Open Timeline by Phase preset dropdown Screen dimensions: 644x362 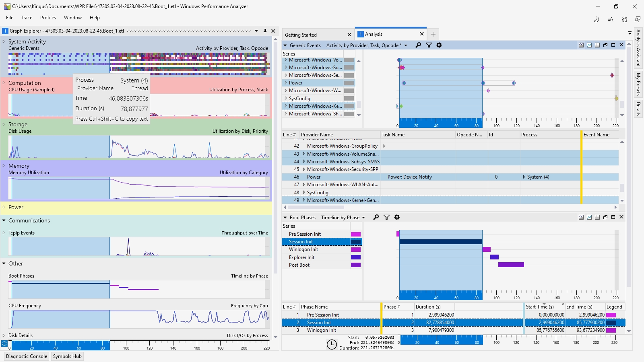point(363,218)
